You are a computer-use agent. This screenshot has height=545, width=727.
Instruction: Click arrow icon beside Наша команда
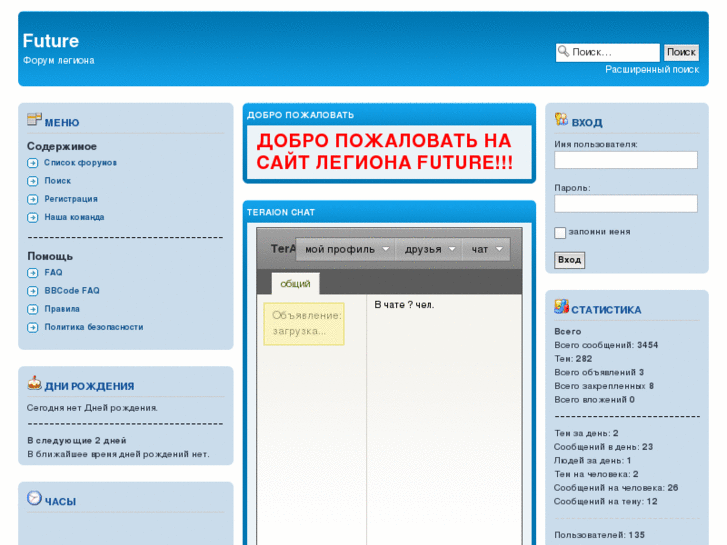32,217
